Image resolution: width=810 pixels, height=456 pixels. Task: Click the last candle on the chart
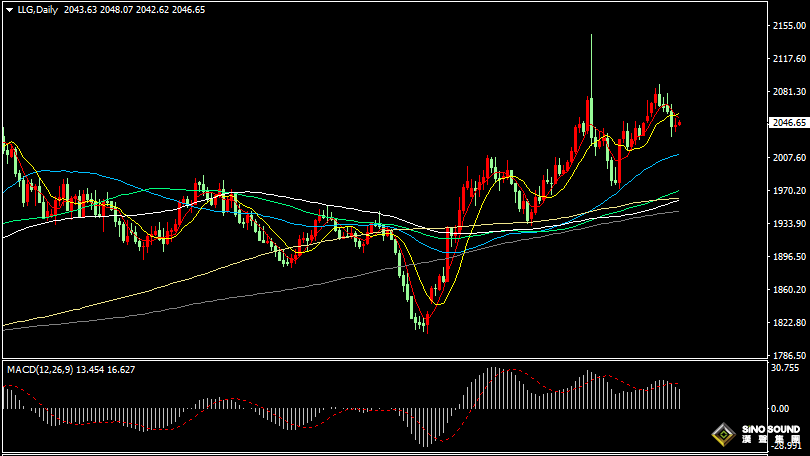(x=680, y=123)
